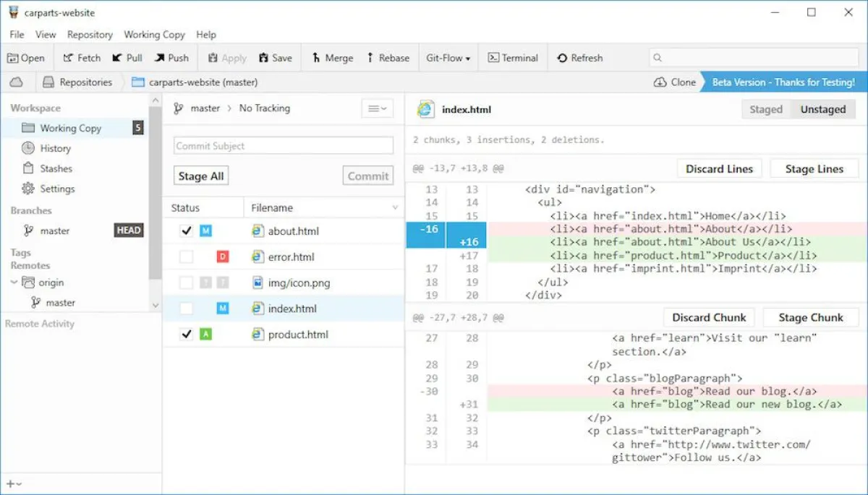Collapse the origin remote tree

pos(14,283)
